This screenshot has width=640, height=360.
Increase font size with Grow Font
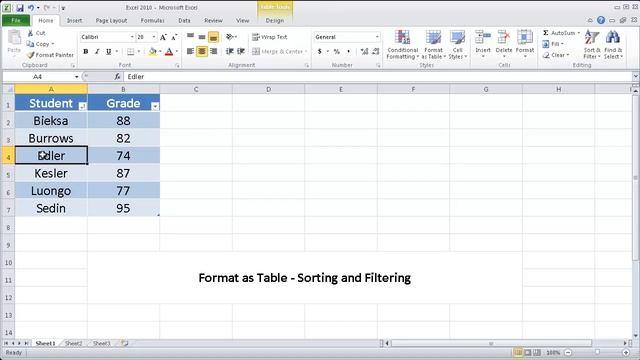click(x=163, y=37)
